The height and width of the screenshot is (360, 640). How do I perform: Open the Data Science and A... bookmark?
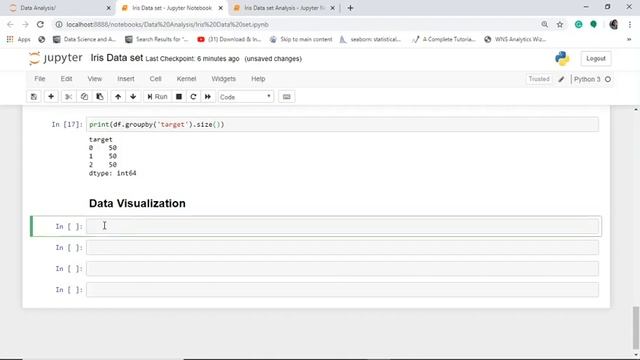click(x=84, y=39)
